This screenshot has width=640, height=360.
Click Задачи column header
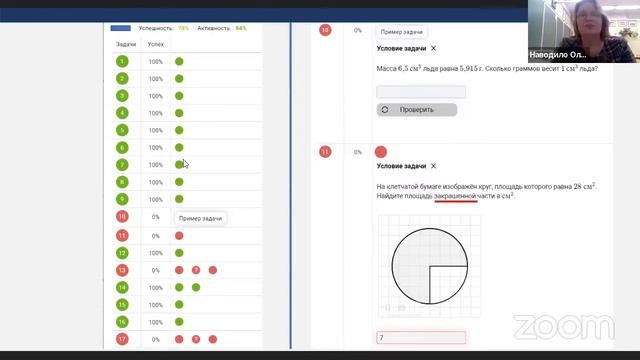[126, 44]
